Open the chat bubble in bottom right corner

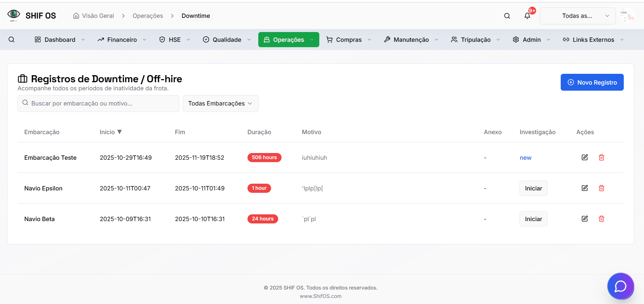[x=620, y=286]
